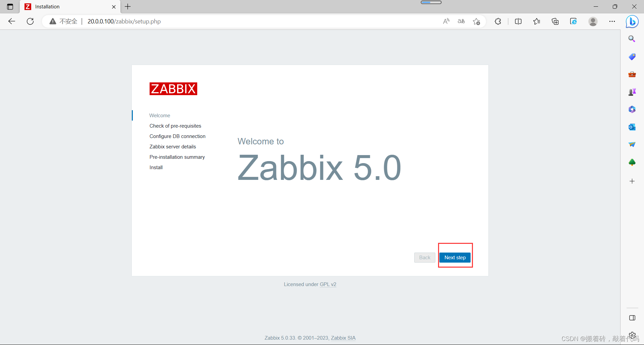Open the Drop paper-plane sidebar icon
The width and height of the screenshot is (644, 345).
[632, 144]
